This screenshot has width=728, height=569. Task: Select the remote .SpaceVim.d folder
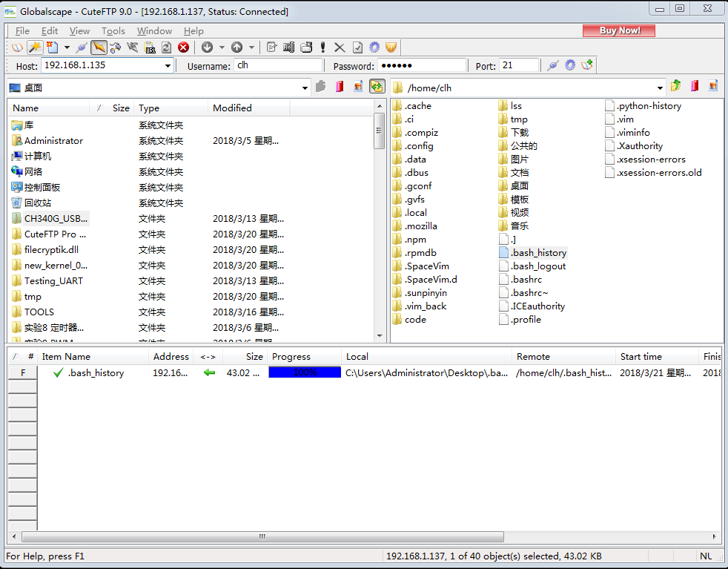pyautogui.click(x=425, y=280)
